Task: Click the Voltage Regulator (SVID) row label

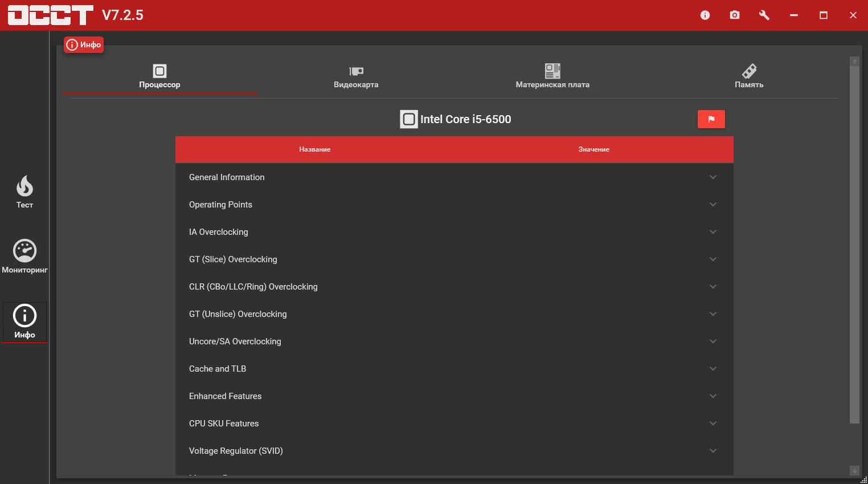Action: click(x=236, y=451)
